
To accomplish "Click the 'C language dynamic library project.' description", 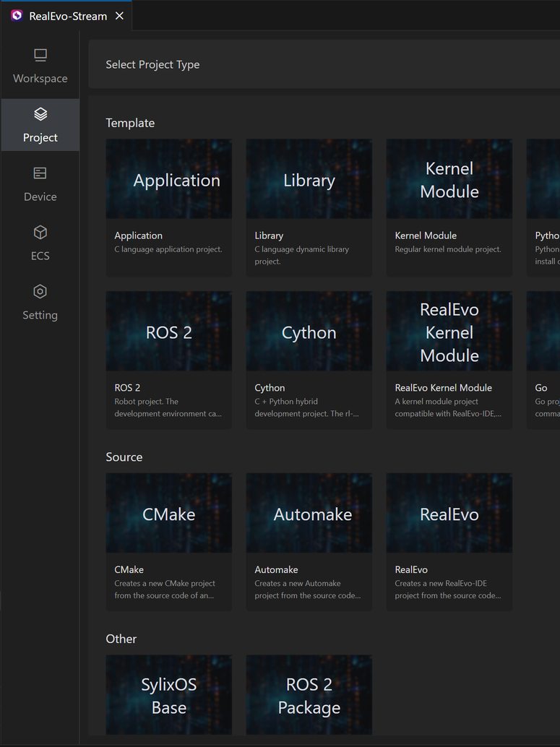I will pos(302,255).
